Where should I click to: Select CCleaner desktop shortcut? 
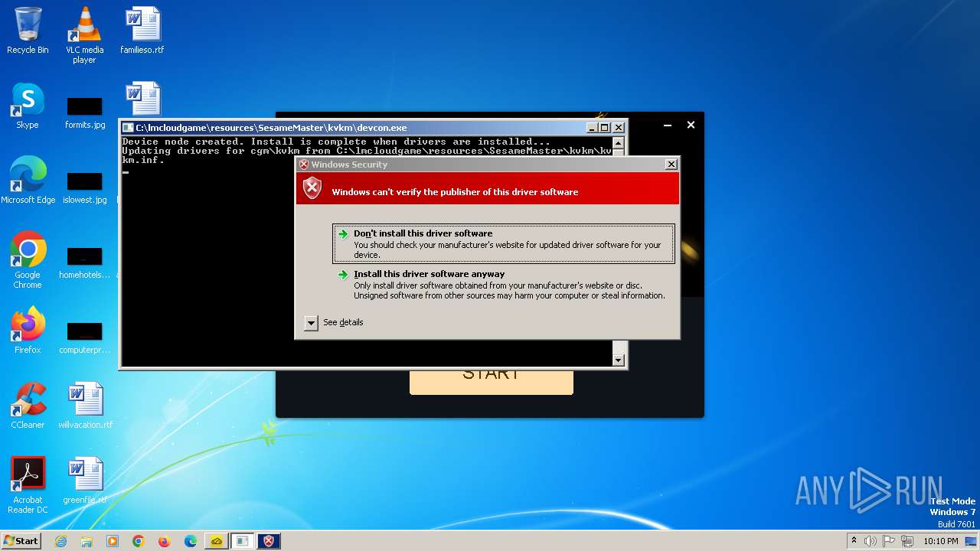pyautogui.click(x=28, y=406)
